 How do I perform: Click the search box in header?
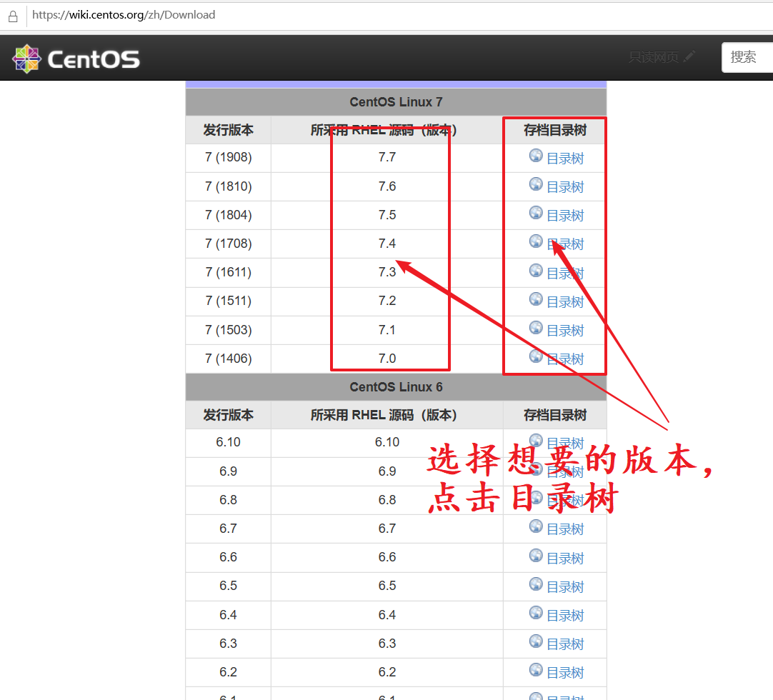747,57
